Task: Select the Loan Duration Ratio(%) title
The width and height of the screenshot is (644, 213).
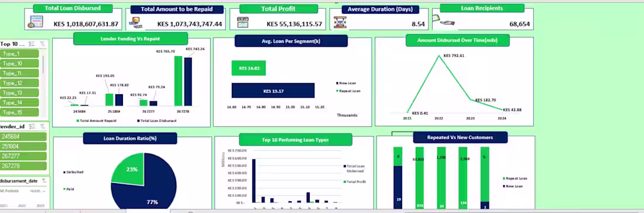Action: pyautogui.click(x=130, y=138)
